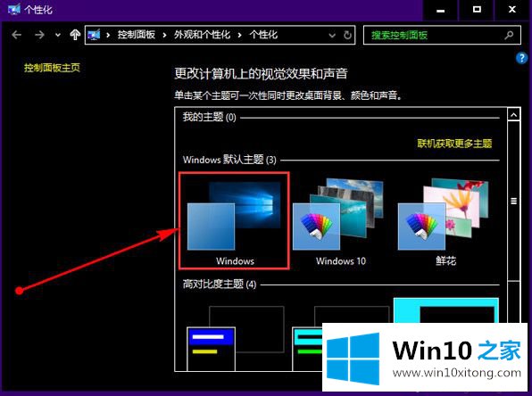The width and height of the screenshot is (532, 396).
Task: Expand chevron before 外观和个性化 breadcrumb
Action: tap(164, 35)
